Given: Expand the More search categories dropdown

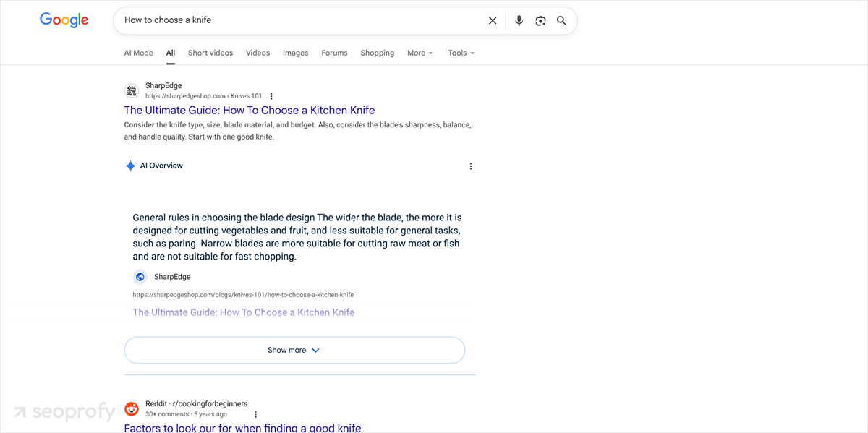Looking at the screenshot, I should (420, 53).
